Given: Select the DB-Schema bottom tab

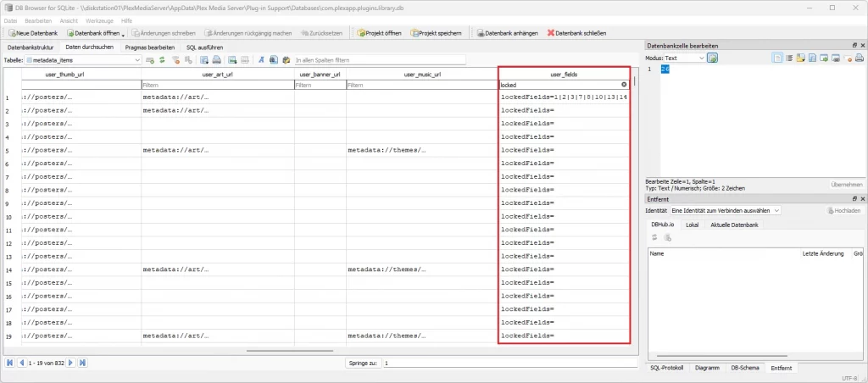Looking at the screenshot, I should click(746, 368).
